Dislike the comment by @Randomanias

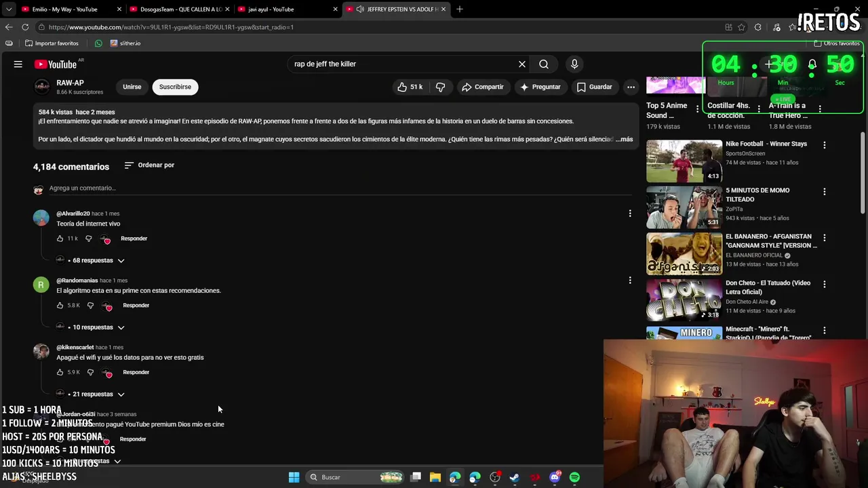pyautogui.click(x=90, y=306)
